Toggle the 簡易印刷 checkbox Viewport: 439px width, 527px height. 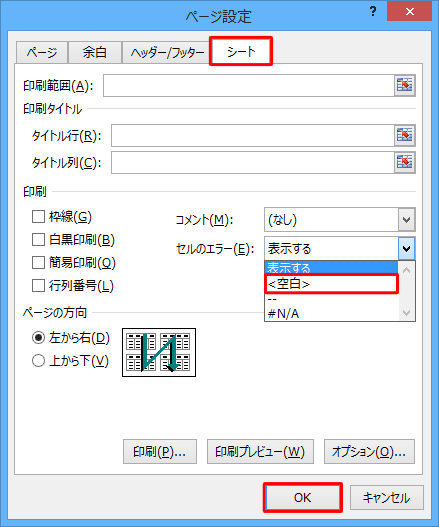tap(38, 262)
